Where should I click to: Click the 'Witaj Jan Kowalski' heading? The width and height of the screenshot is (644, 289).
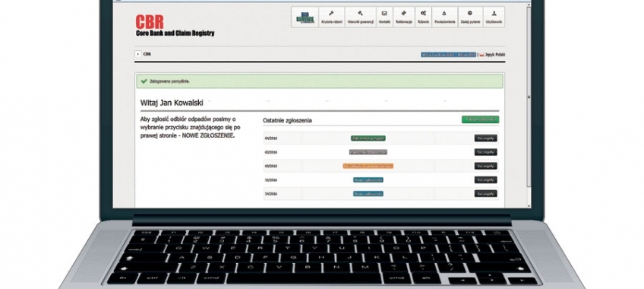[x=172, y=103]
